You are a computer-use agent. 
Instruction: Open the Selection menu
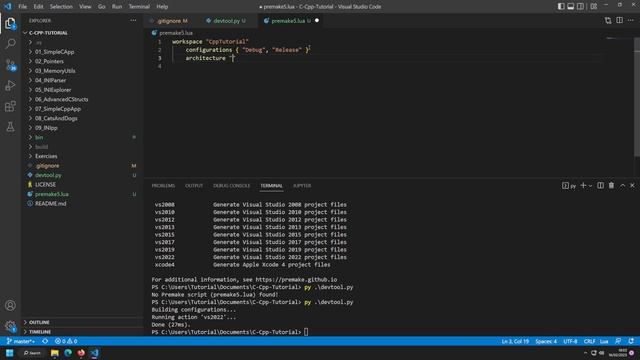[x=61, y=7]
